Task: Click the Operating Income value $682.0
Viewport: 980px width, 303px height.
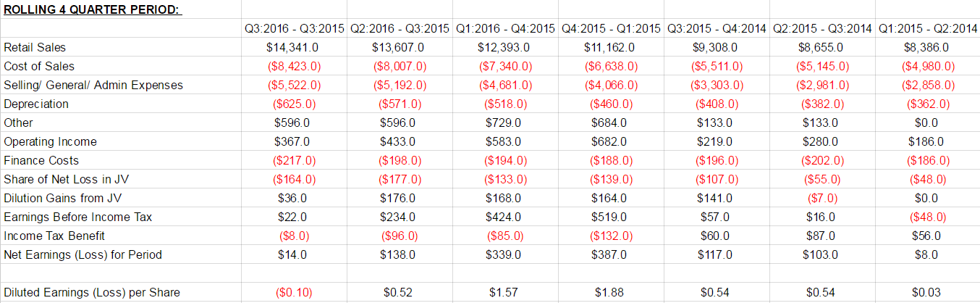Action: point(609,142)
